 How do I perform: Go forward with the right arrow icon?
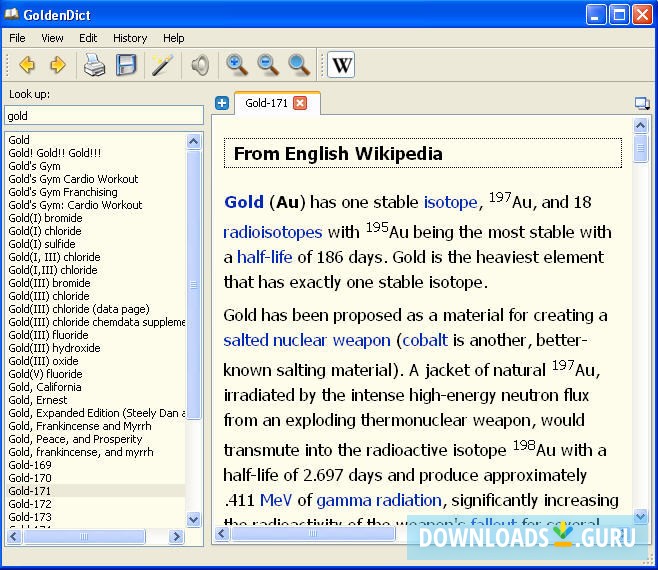click(57, 65)
